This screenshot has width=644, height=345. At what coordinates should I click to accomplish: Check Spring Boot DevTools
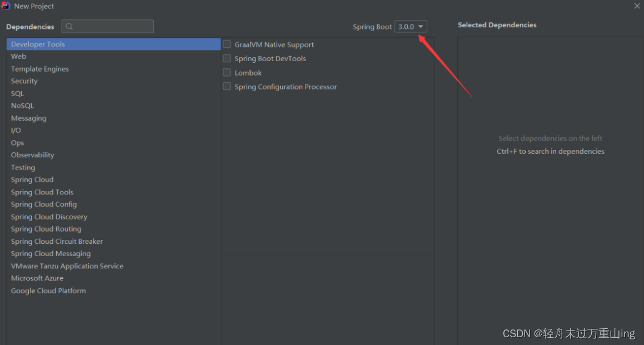[227, 58]
